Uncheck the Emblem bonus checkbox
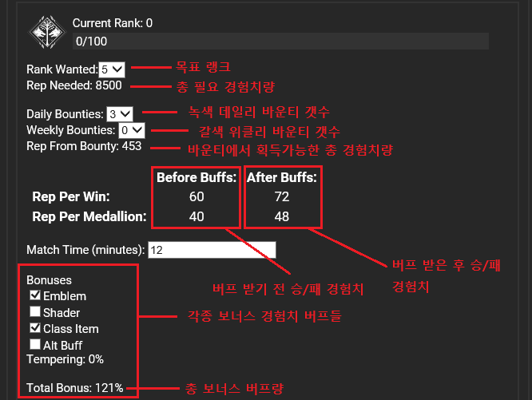Viewport: 532px width, 400px height. coord(35,295)
